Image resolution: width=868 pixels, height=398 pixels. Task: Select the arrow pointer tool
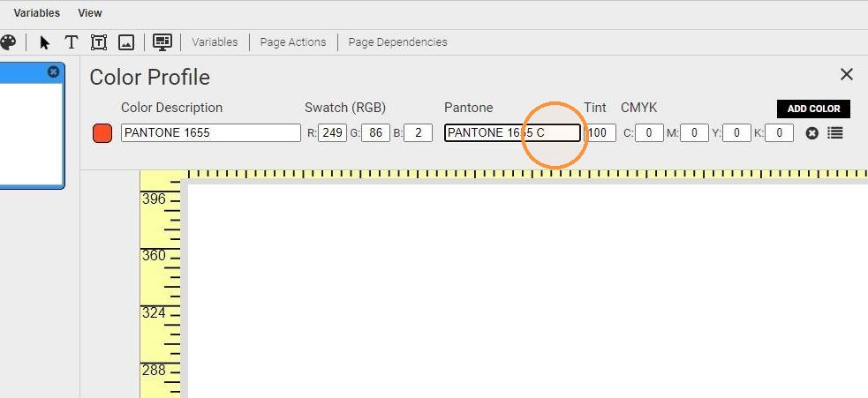(x=45, y=42)
